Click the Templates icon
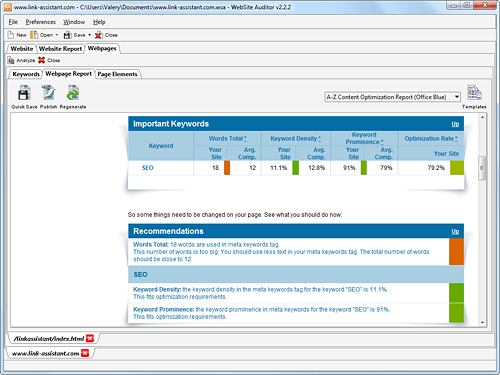This screenshot has width=500, height=375. 474,93
